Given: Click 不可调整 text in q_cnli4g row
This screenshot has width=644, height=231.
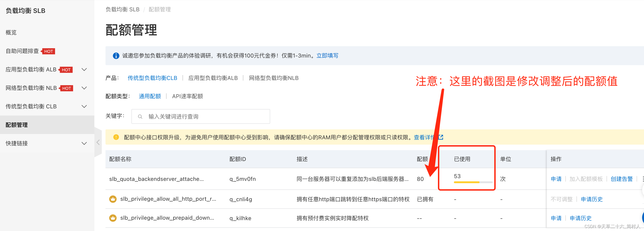Looking at the screenshot, I should click(x=561, y=199).
